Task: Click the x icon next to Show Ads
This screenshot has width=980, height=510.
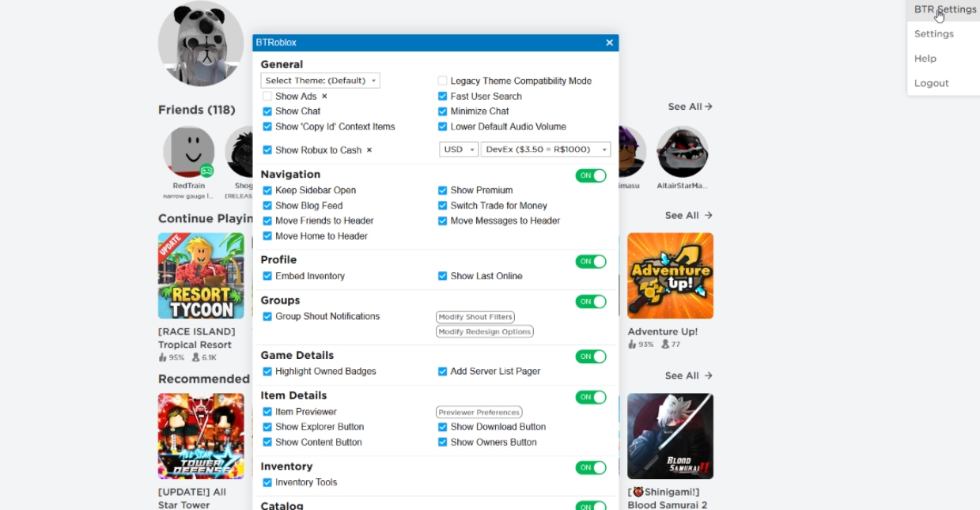Action: click(324, 96)
